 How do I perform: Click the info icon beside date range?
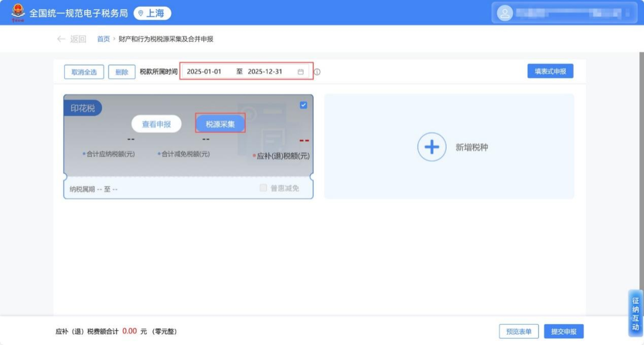tap(317, 72)
